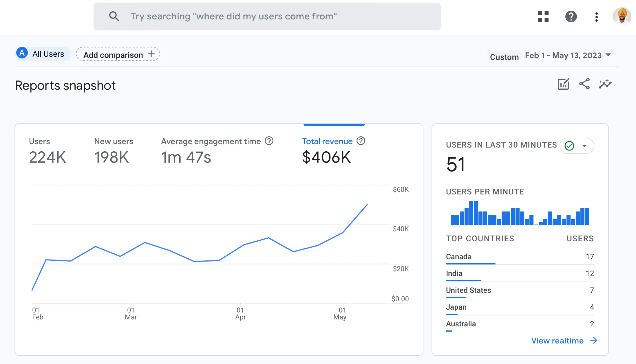Open the customize report icon
This screenshot has height=364, width=636.
563,84
